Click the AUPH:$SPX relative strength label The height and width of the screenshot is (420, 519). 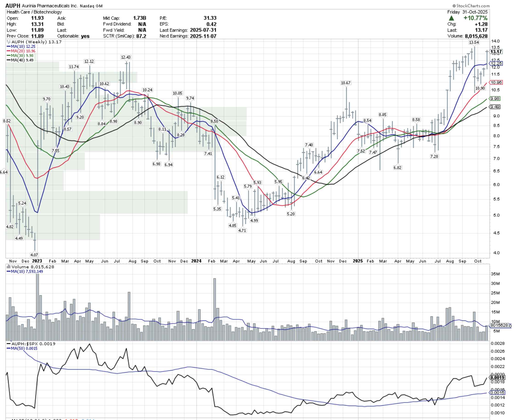[x=25, y=344]
